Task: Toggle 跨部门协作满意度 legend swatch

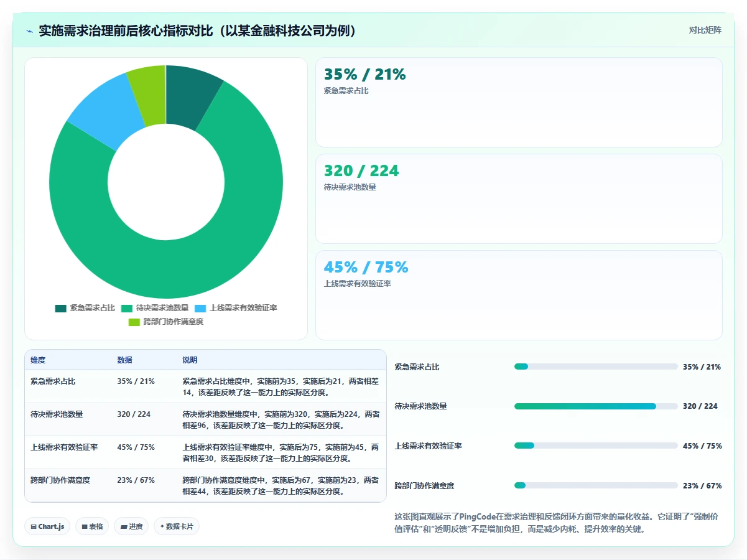Action: [x=134, y=322]
